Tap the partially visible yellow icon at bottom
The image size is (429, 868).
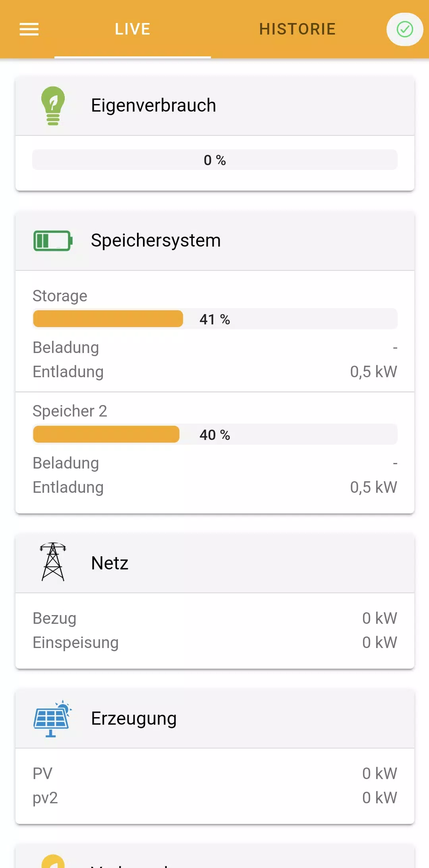(53, 861)
